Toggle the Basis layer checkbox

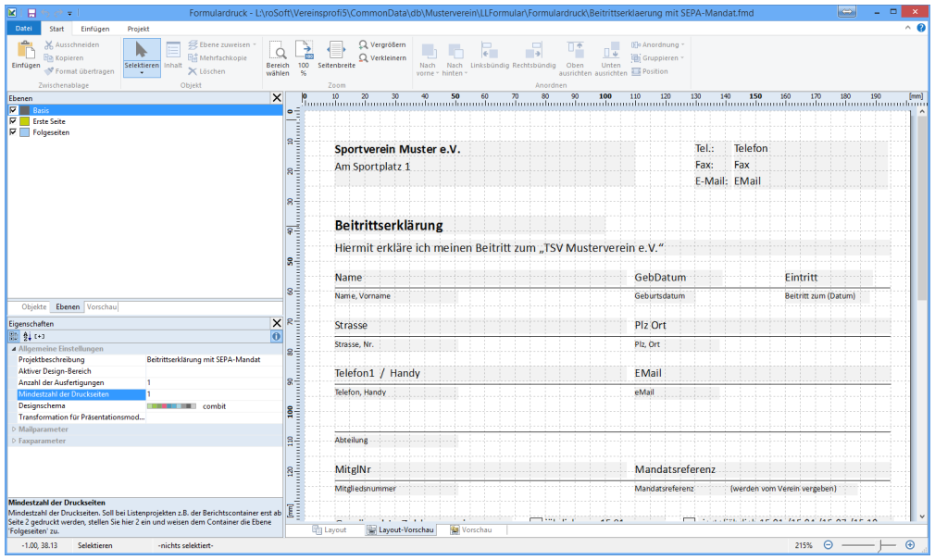coord(13,110)
